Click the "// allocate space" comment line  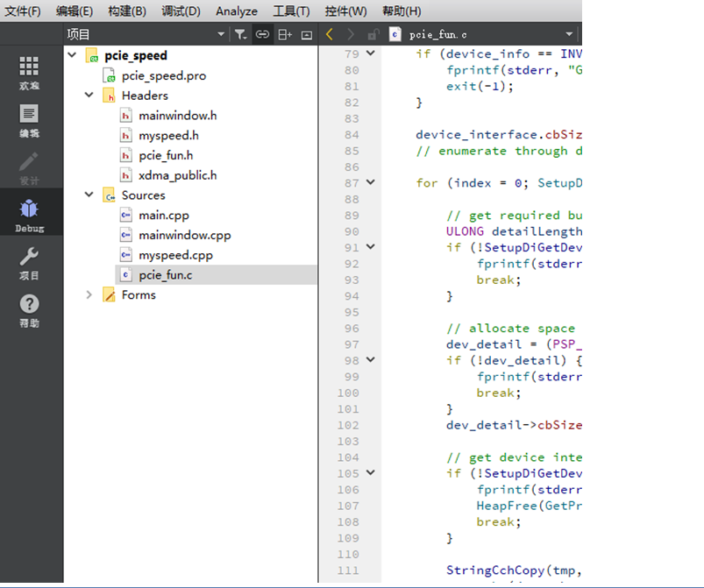coord(510,329)
